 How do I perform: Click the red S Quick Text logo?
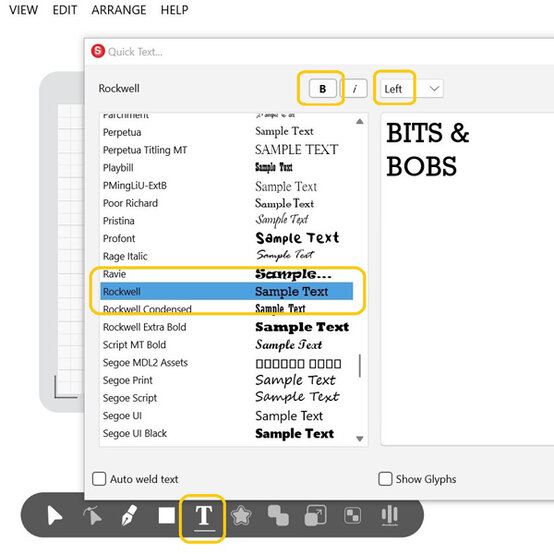pyautogui.click(x=98, y=51)
